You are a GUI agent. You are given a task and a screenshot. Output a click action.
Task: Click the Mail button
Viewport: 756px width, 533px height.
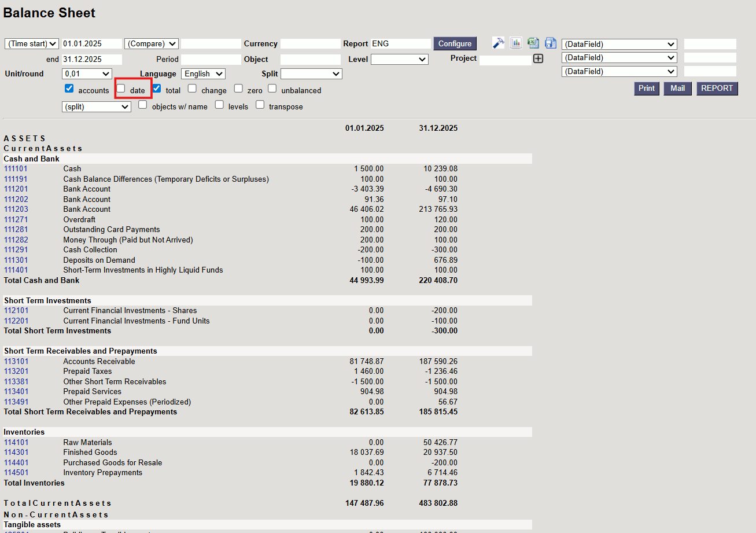(677, 89)
